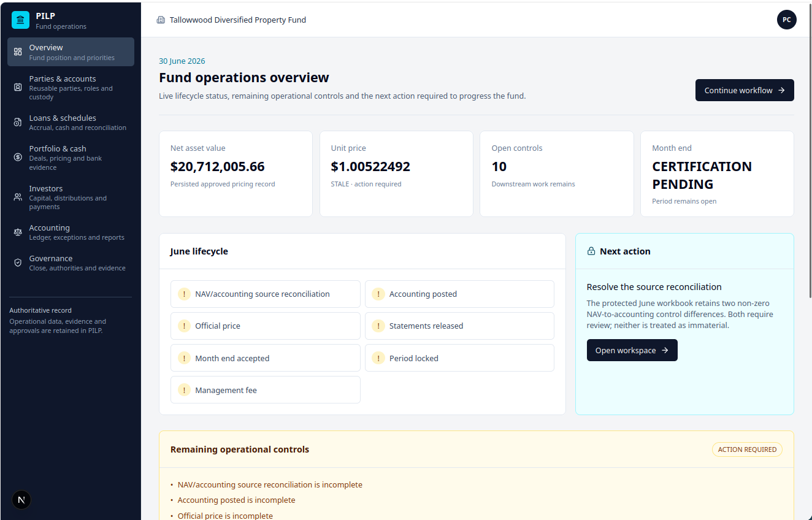Screen dimensions: 812x520
Task: Click the arrow inside Continue workflow
Action: [x=781, y=90]
